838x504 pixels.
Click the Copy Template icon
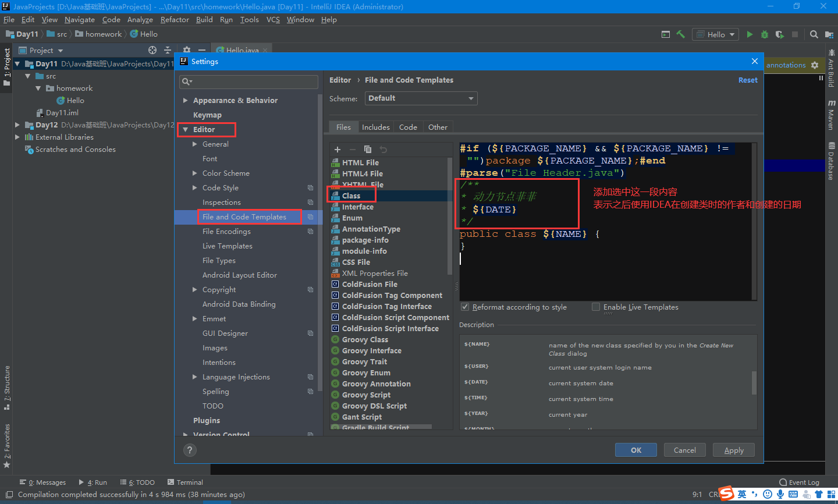[368, 150]
